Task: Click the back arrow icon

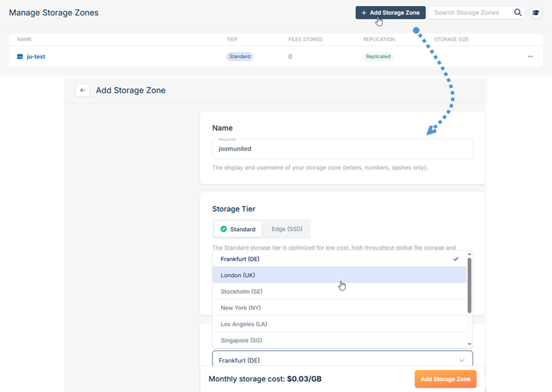Action: tap(83, 91)
